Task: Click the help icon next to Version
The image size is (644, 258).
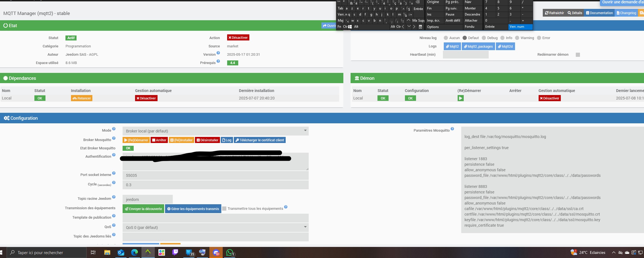Action: pos(218,53)
